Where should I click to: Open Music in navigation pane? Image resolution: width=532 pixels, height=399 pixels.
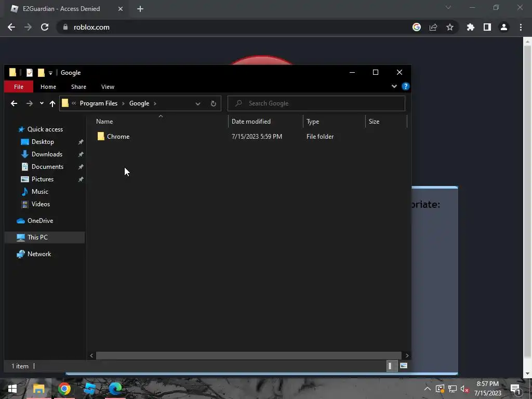point(39,192)
